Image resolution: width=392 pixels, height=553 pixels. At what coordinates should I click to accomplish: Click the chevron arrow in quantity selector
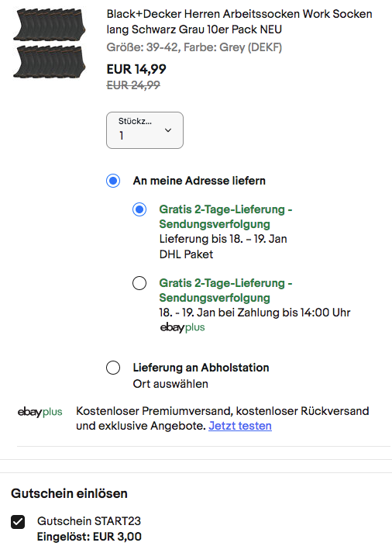[168, 130]
